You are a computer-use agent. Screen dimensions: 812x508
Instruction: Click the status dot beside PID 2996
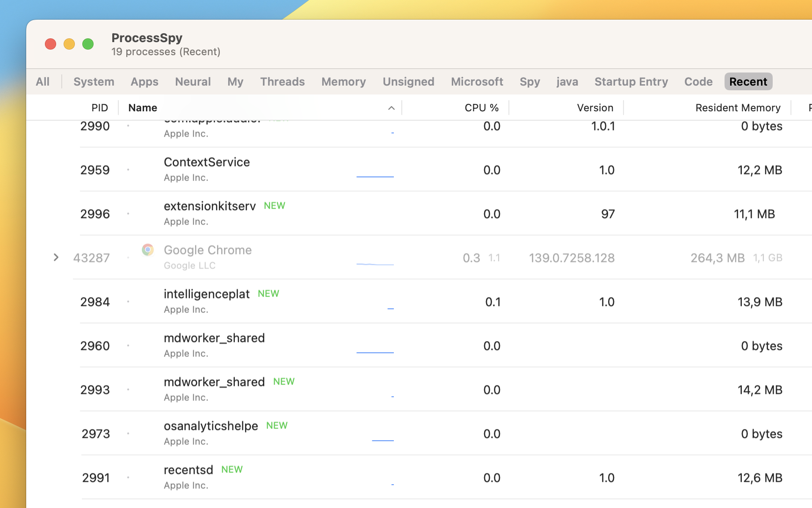(128, 214)
